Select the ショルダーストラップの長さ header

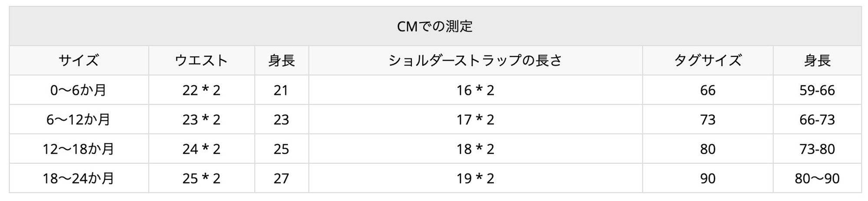(x=475, y=60)
